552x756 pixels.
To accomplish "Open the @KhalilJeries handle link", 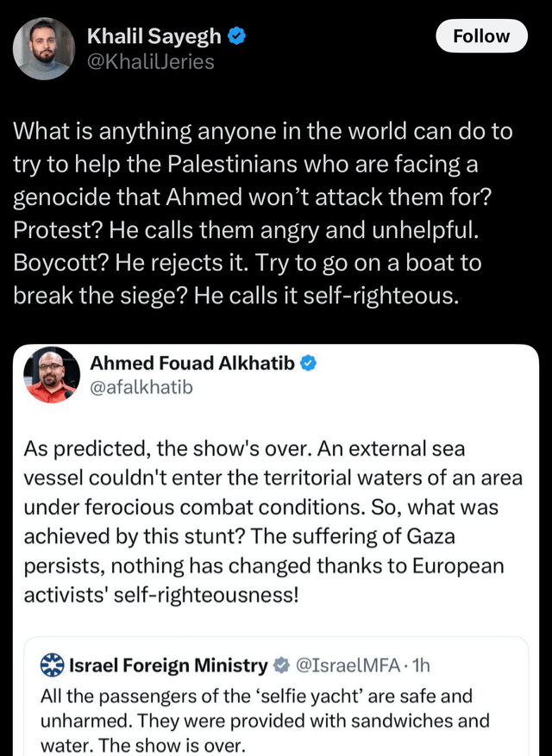I will [150, 62].
